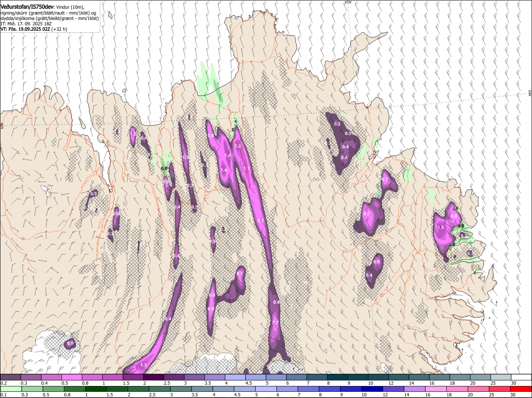Pick the upper legend swatch labeled 0.2
Screen dimensions: 532x398
[x=10, y=377]
